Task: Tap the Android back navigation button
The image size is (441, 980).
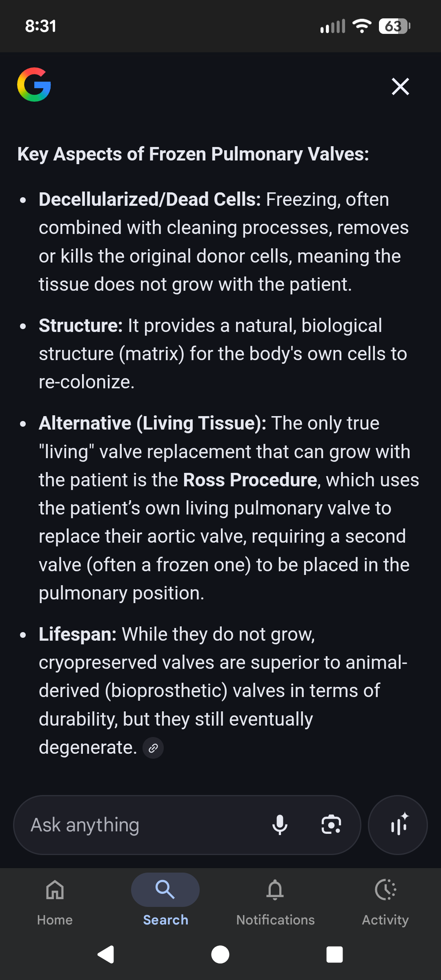Action: pyautogui.click(x=106, y=955)
